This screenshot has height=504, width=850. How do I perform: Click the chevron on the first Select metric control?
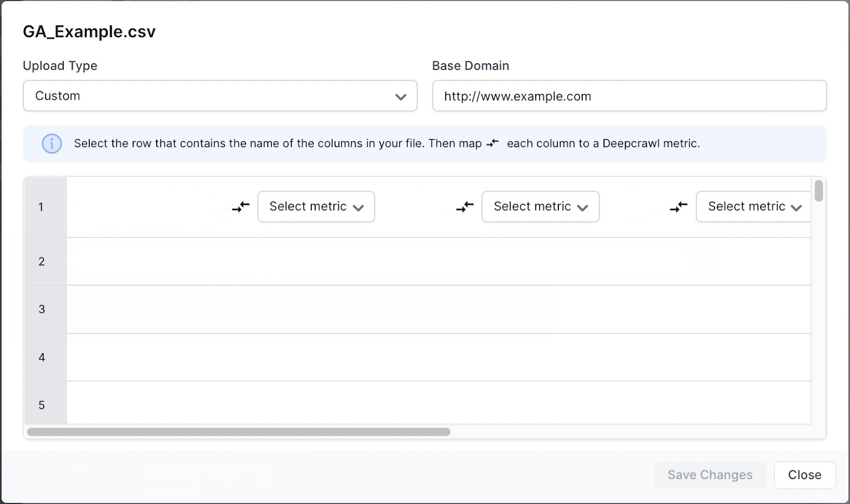(x=359, y=207)
